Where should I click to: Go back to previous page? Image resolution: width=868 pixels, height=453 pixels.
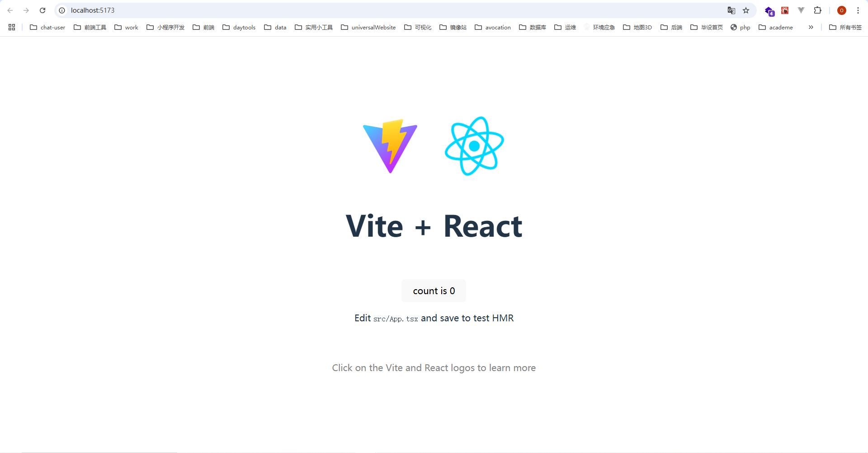click(10, 10)
